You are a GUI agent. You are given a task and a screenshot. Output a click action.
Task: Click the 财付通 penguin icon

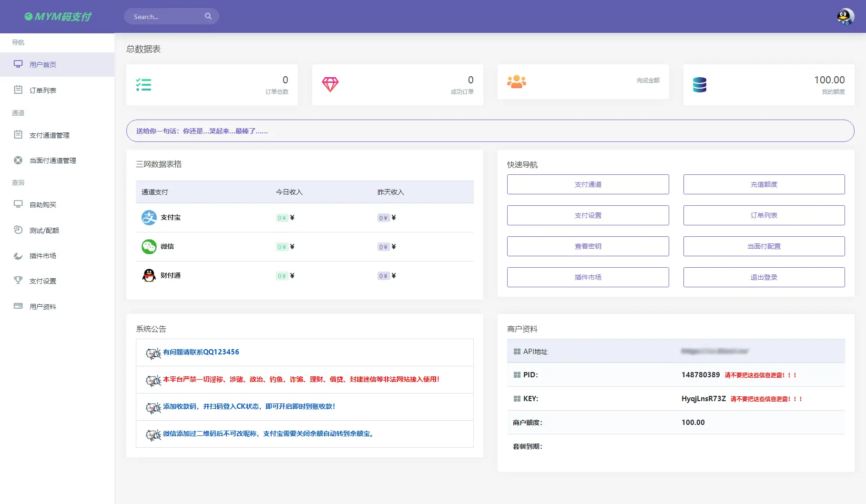(149, 275)
